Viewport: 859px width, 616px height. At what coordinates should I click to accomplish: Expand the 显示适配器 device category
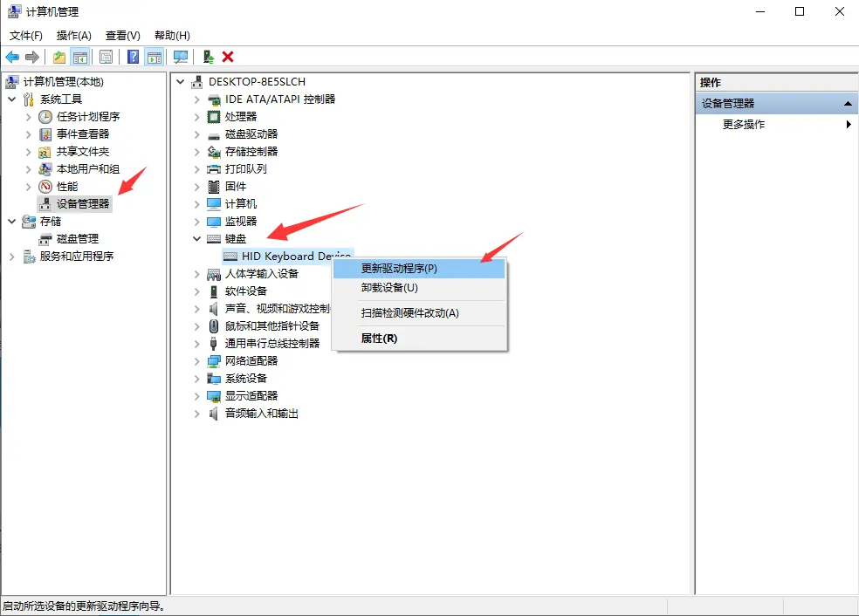[x=197, y=396]
